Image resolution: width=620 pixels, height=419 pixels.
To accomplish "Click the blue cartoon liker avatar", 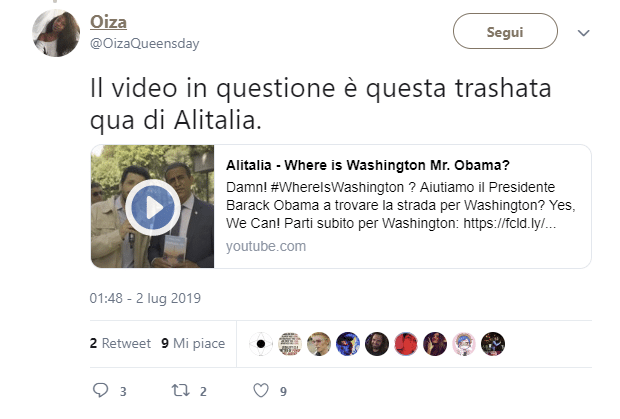I will click(348, 344).
